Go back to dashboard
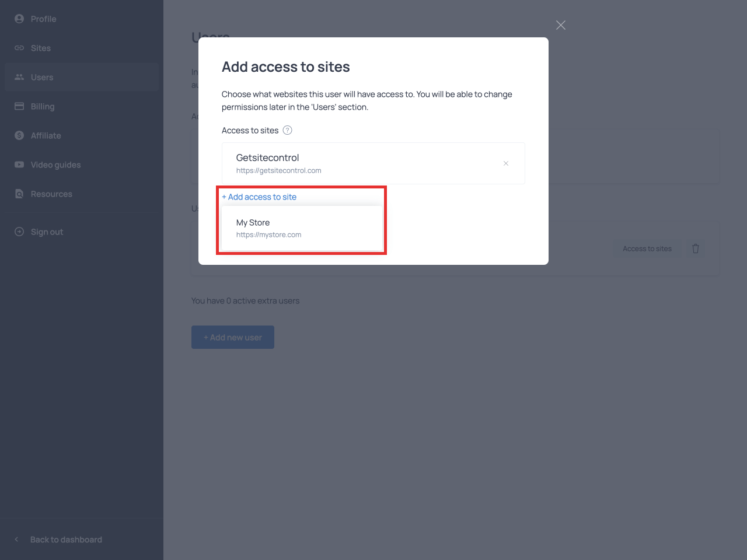 point(65,540)
